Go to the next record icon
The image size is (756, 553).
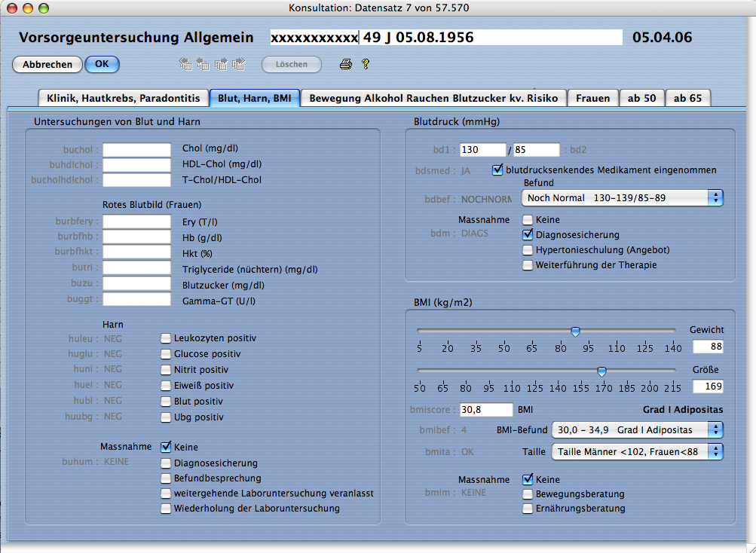coord(221,64)
